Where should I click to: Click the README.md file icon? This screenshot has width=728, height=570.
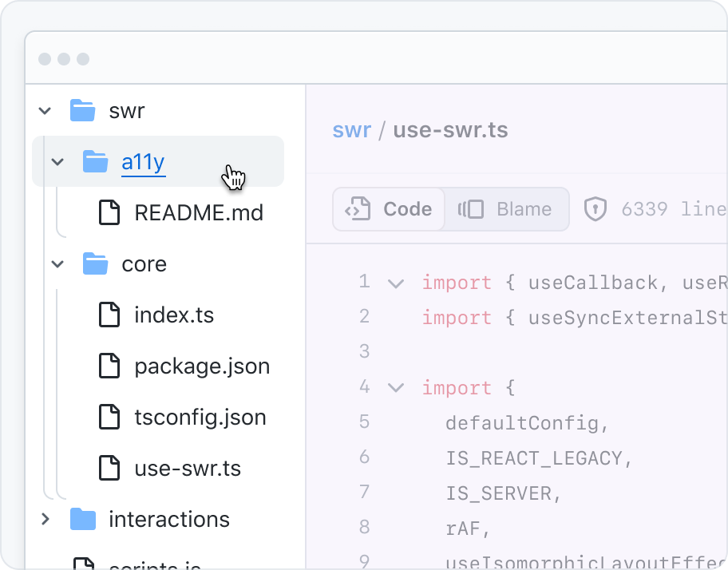109,212
